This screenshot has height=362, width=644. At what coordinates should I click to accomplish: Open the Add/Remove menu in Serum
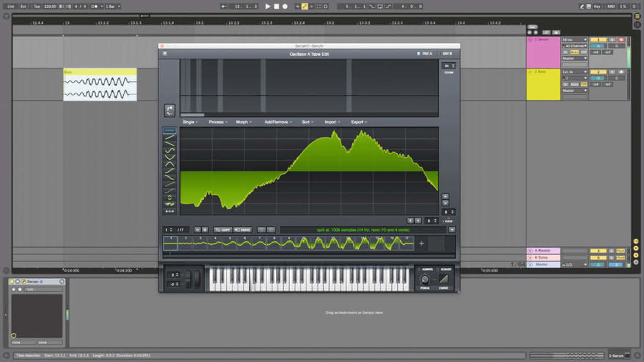(x=278, y=122)
